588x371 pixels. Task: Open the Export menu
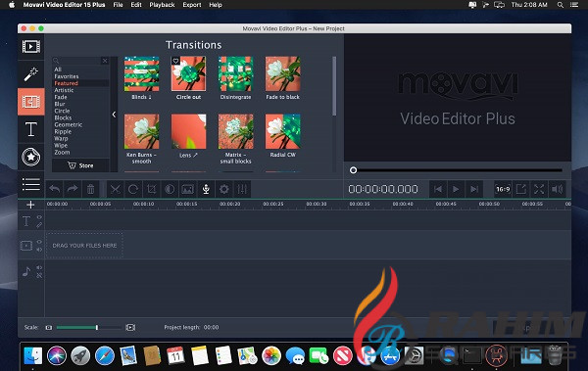click(192, 5)
